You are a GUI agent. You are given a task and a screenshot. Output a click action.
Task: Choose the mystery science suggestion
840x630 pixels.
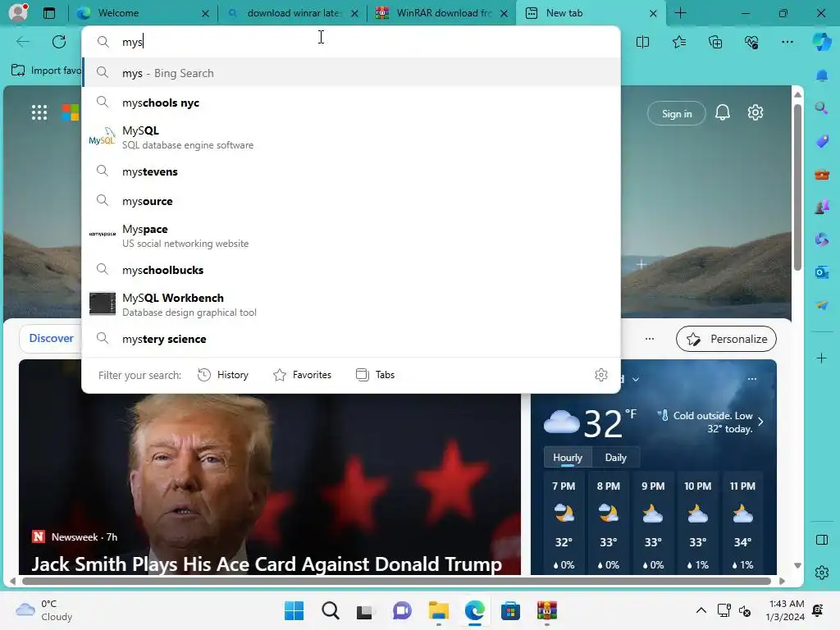[351, 339]
